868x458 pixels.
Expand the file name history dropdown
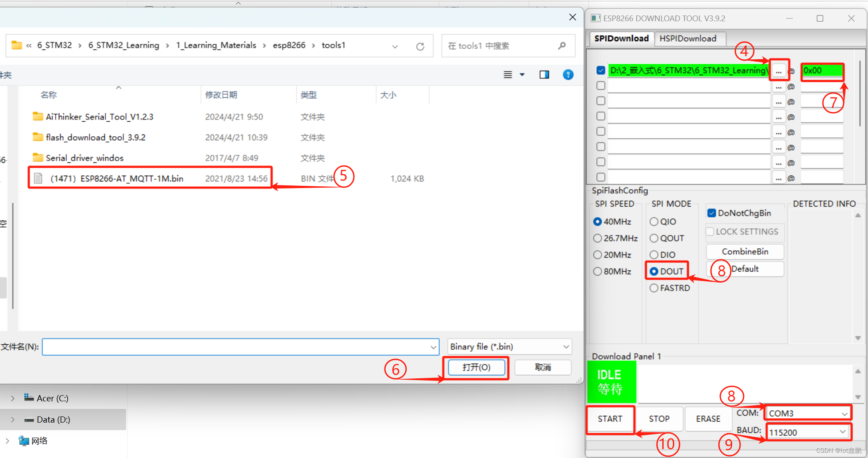(433, 347)
